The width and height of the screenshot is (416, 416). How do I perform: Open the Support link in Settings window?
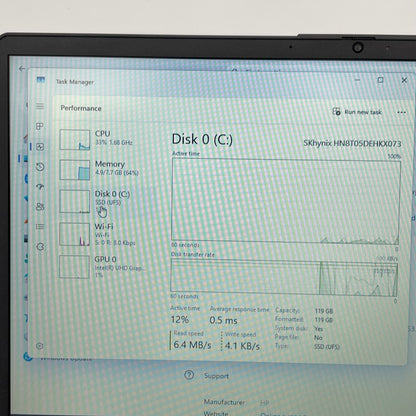pos(216,376)
